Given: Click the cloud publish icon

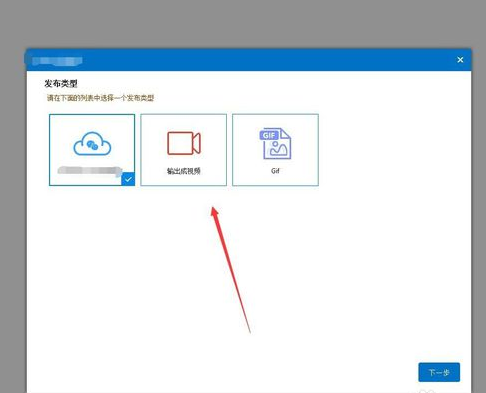Looking at the screenshot, I should [92, 144].
